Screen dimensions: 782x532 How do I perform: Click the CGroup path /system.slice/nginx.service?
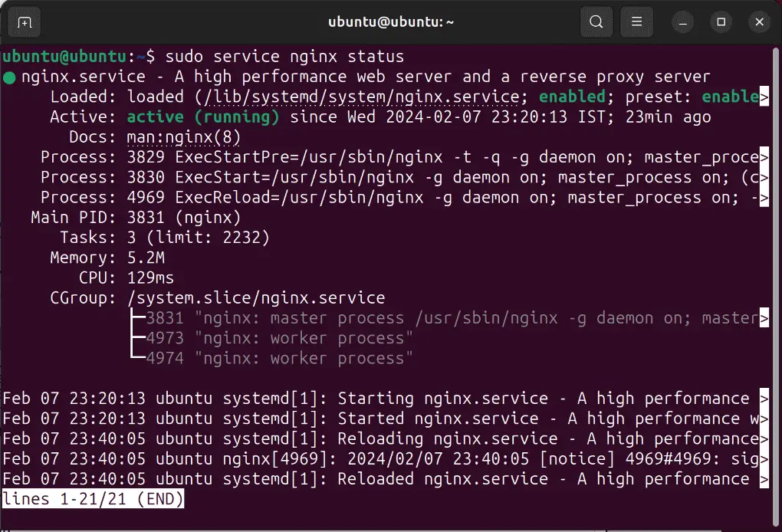[256, 297]
